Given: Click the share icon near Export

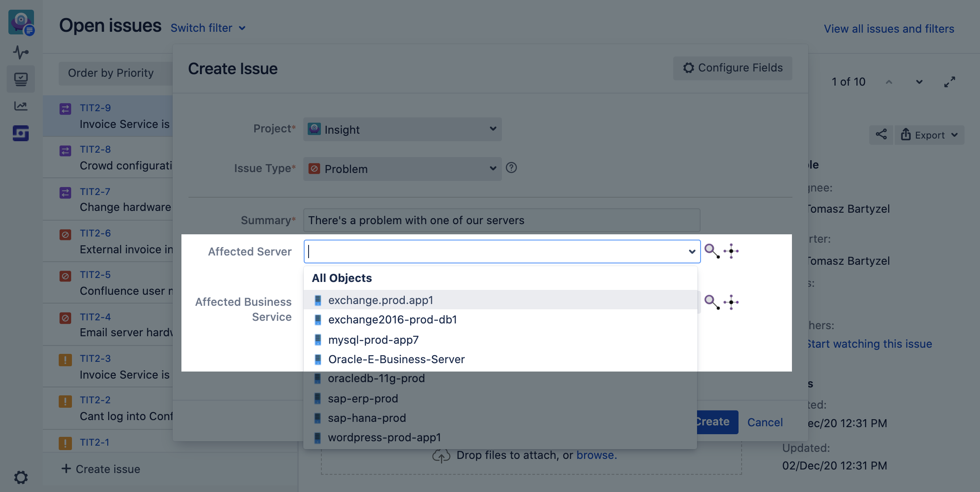Looking at the screenshot, I should [881, 135].
